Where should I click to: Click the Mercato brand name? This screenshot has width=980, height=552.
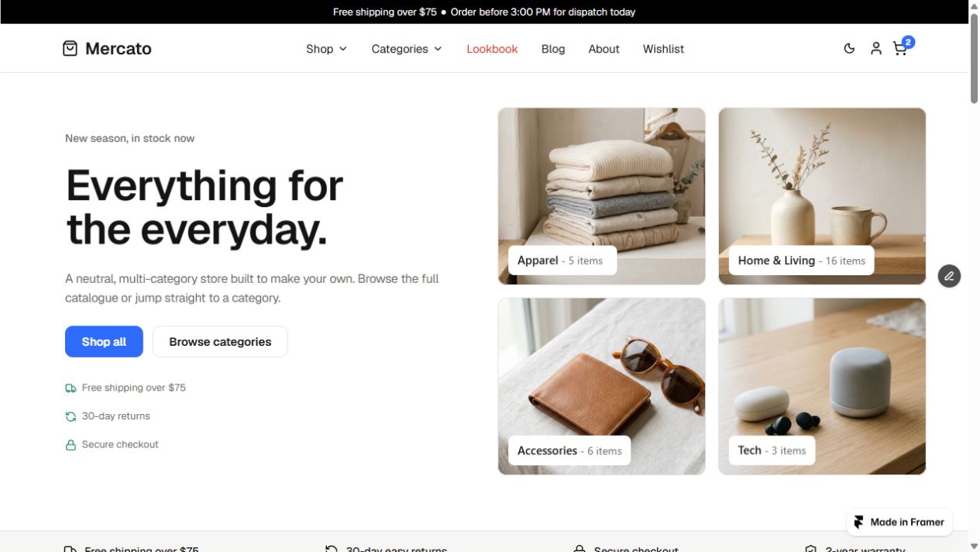119,49
